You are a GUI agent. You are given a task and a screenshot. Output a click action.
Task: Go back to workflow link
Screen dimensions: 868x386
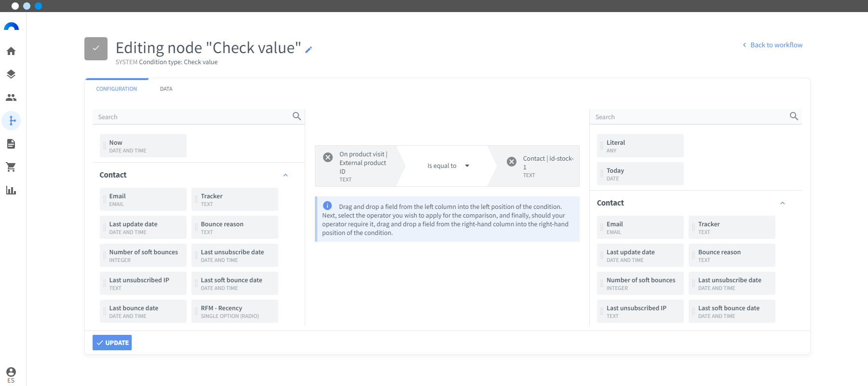773,45
